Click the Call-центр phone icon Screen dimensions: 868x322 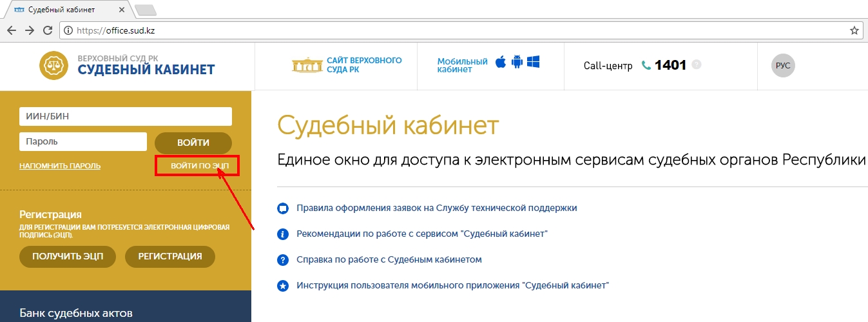(646, 66)
